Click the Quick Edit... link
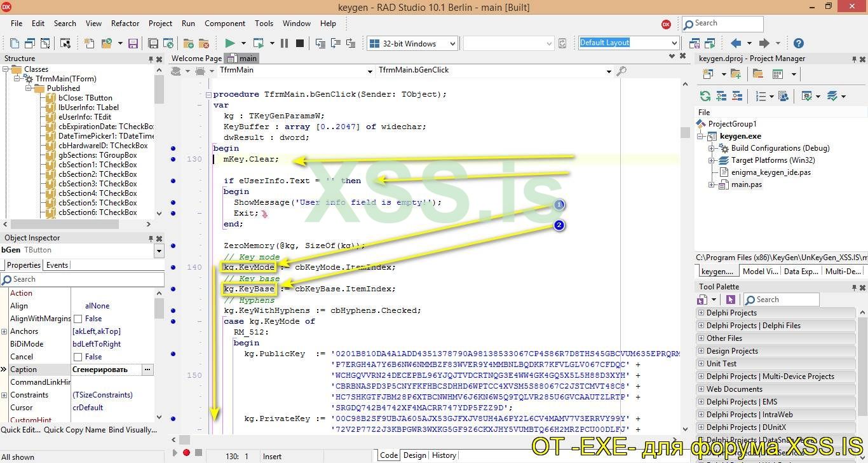The image size is (868, 463). (x=20, y=430)
